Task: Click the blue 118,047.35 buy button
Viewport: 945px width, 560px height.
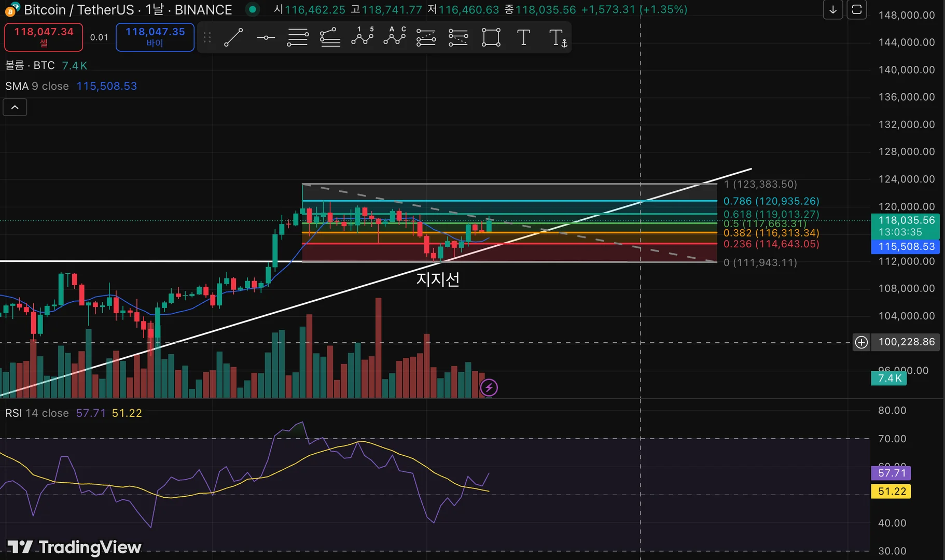Action: [x=155, y=37]
